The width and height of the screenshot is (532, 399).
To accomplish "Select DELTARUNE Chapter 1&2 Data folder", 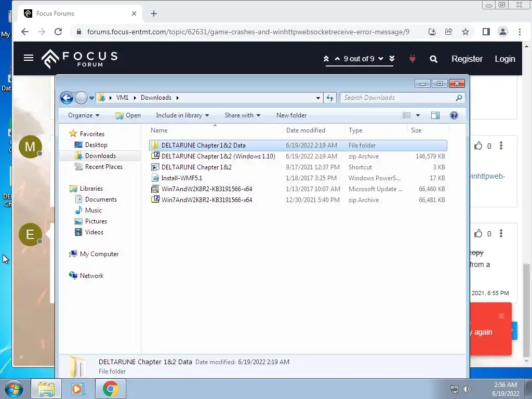I will (298, 145).
